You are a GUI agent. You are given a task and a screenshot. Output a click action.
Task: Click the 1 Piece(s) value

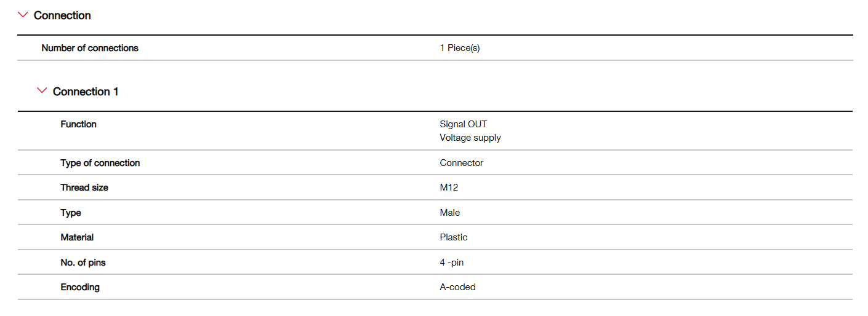coord(459,48)
